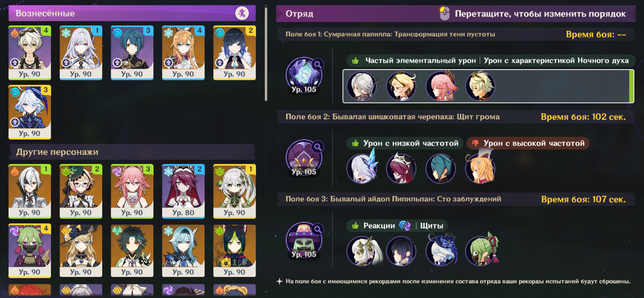Open the Реакции | Щиты recommendation tag

tap(397, 226)
